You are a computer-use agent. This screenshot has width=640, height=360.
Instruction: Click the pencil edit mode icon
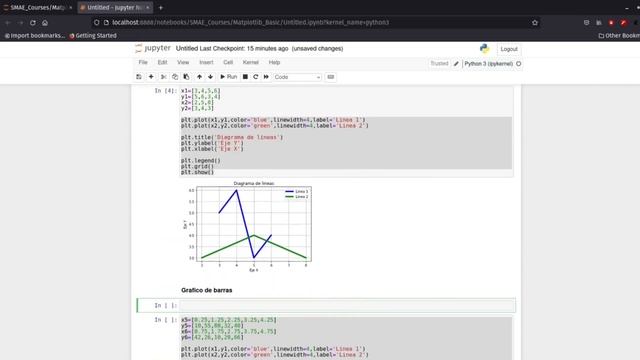(456, 64)
